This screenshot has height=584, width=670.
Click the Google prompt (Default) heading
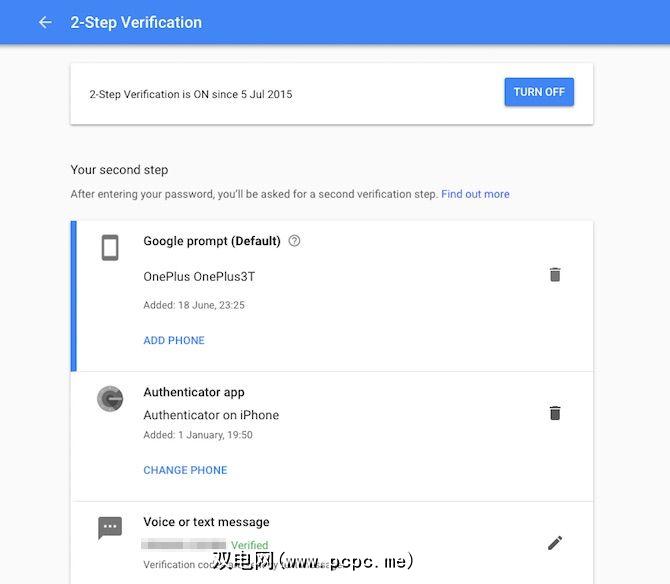pos(213,241)
